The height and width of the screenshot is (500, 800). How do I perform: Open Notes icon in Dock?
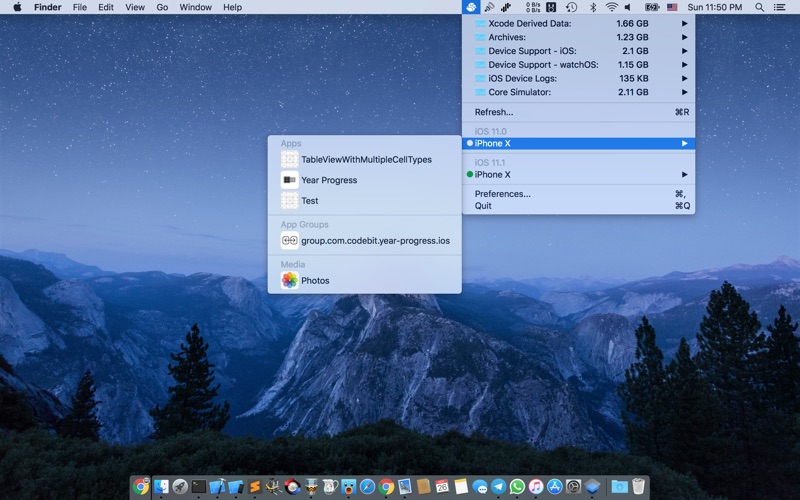click(x=461, y=486)
